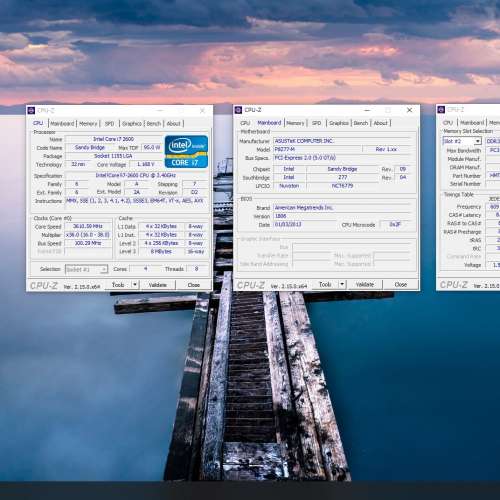The height and width of the screenshot is (500, 500).
Task: Click the Manufacturer field 'ASUSTeK COMPUTER INC.'
Action: [x=343, y=141]
